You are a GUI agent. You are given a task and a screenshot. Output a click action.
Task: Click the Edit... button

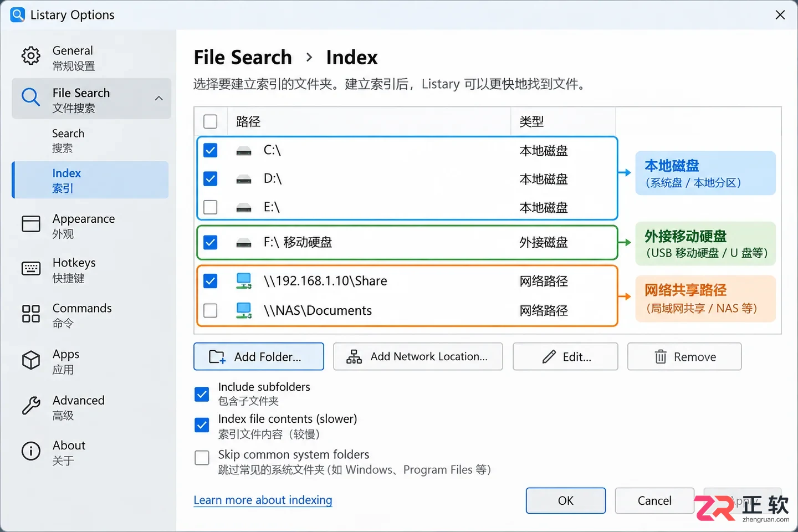pos(565,356)
